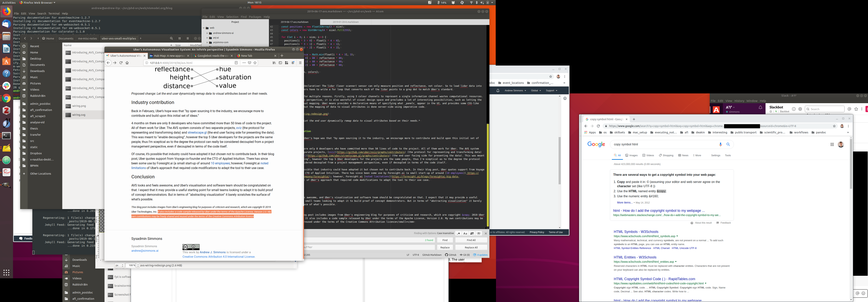Click Firefox reader view icon in address bar

coord(236,63)
